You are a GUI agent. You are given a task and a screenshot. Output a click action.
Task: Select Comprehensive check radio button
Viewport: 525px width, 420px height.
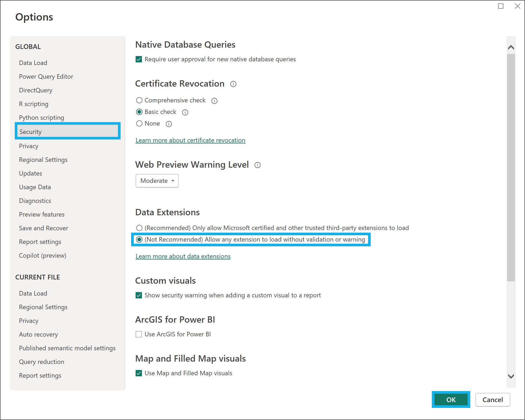[139, 100]
